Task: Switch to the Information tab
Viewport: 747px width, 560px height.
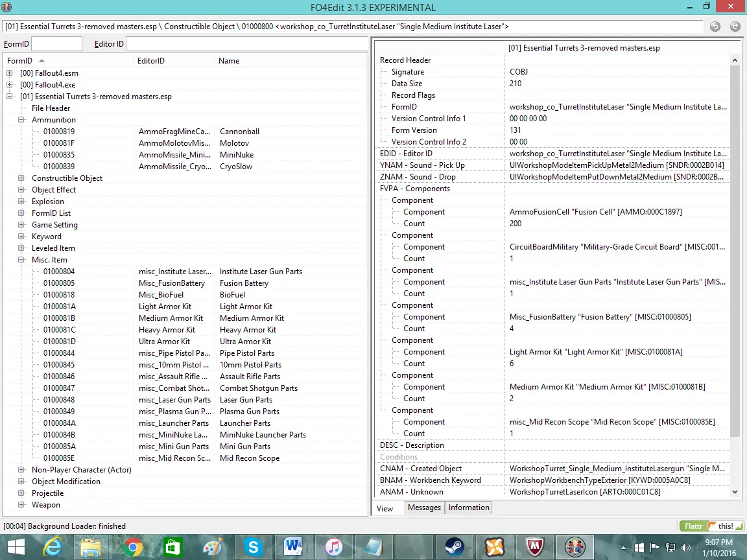Action: [x=469, y=507]
